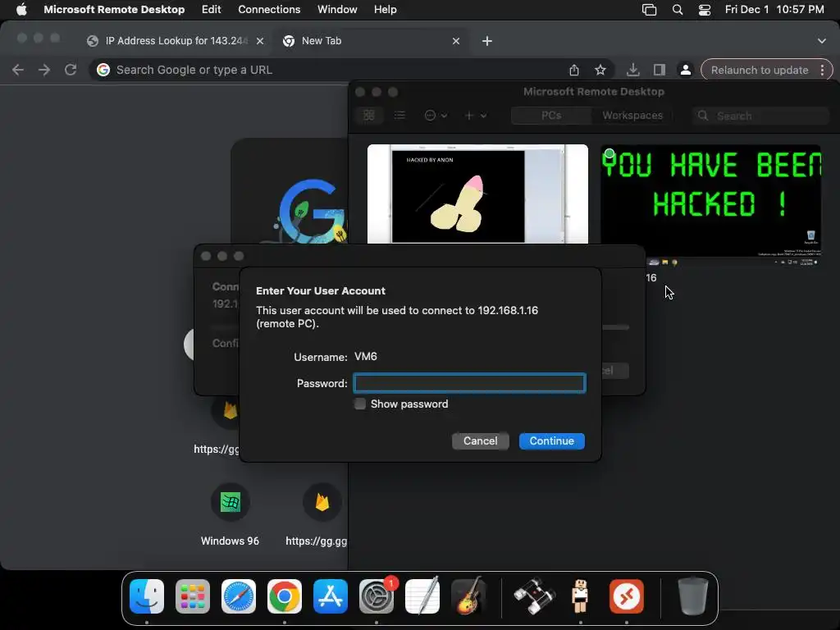Close the New Tab tab
Image resolution: width=840 pixels, height=630 pixels.
point(456,41)
